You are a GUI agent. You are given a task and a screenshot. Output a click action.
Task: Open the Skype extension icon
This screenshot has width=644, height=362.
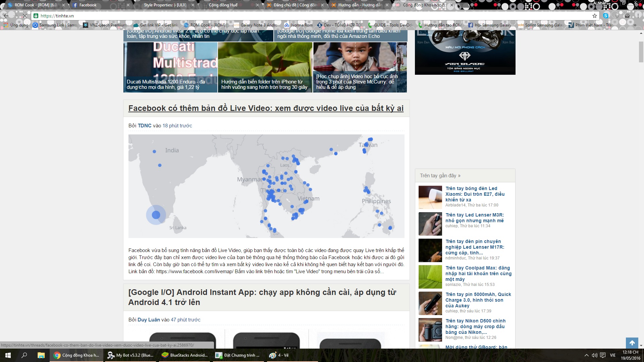click(x=606, y=16)
